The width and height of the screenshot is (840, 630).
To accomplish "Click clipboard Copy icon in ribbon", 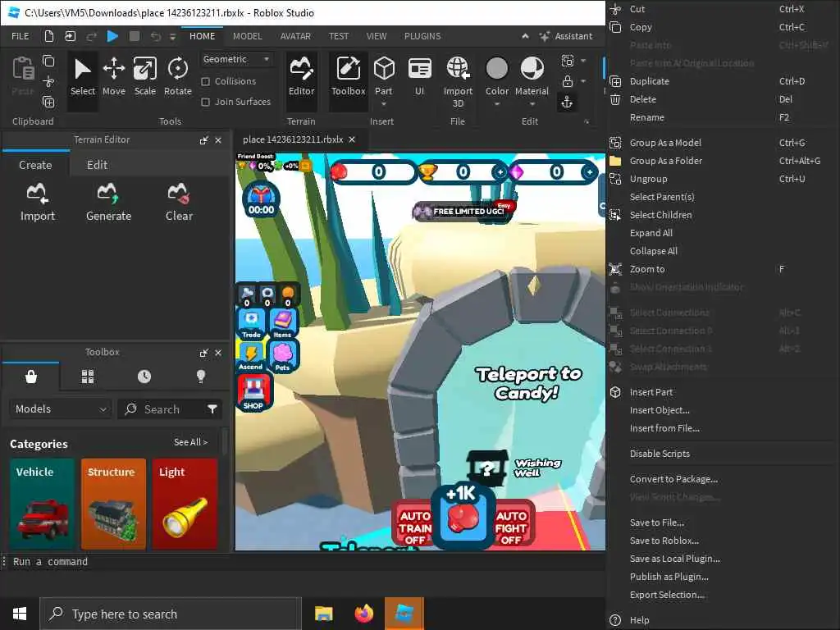I will point(48,61).
